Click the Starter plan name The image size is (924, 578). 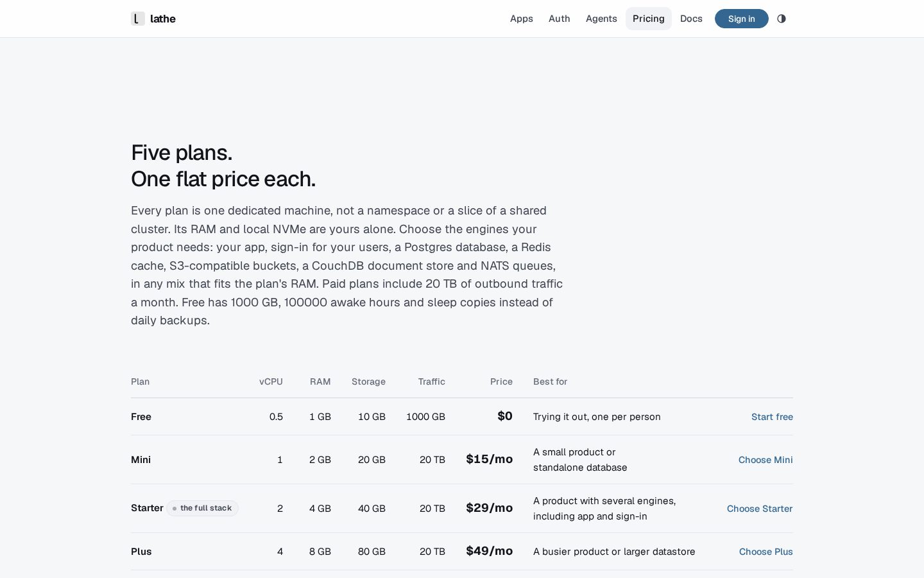point(147,508)
